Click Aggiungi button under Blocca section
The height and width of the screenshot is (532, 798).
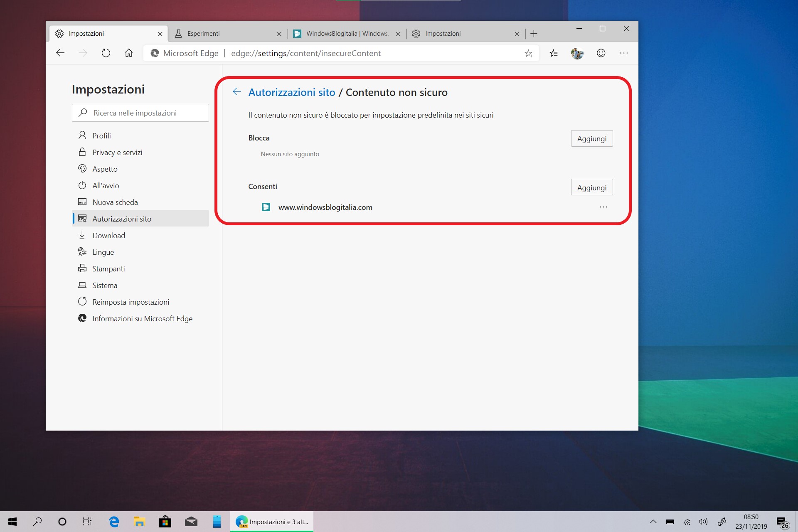(x=591, y=138)
